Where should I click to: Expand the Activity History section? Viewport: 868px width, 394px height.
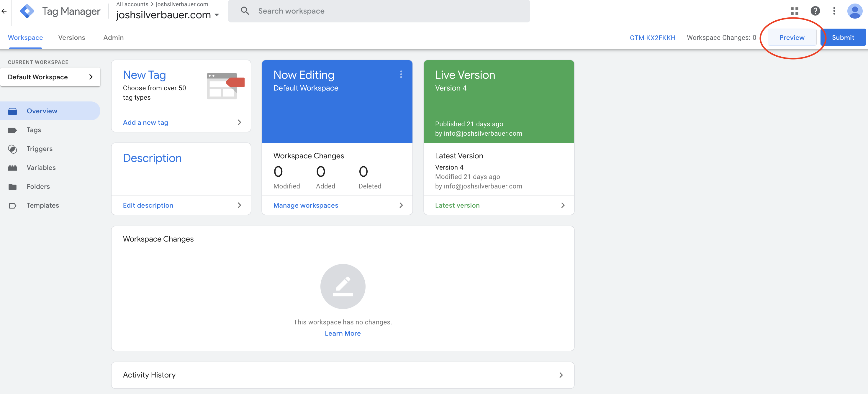coord(343,375)
